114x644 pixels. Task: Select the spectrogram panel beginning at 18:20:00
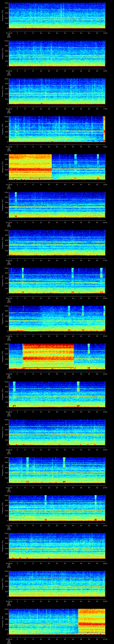[57, 243]
